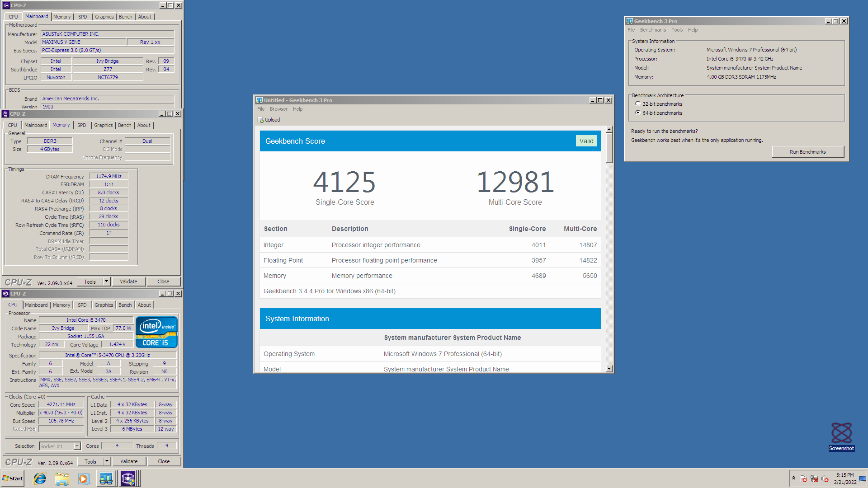The height and width of the screenshot is (488, 868).
Task: Click Geekbench 3 Pro launcher title icon
Action: pos(630,21)
